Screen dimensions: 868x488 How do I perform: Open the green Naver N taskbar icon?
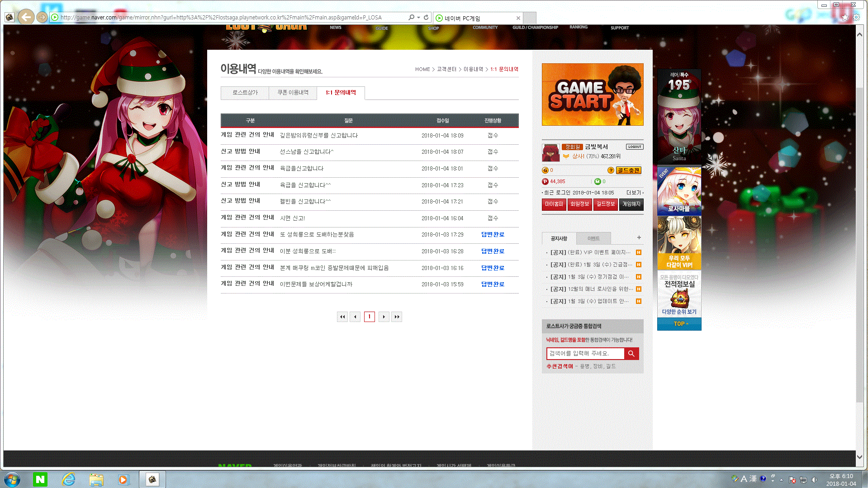click(40, 479)
